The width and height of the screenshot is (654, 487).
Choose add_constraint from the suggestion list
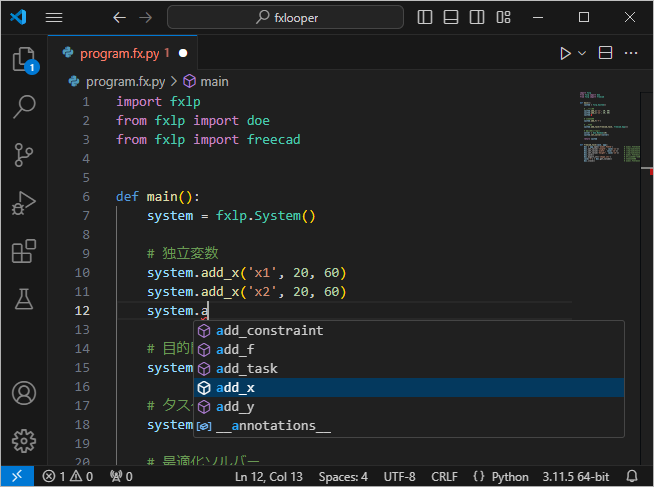click(x=269, y=331)
